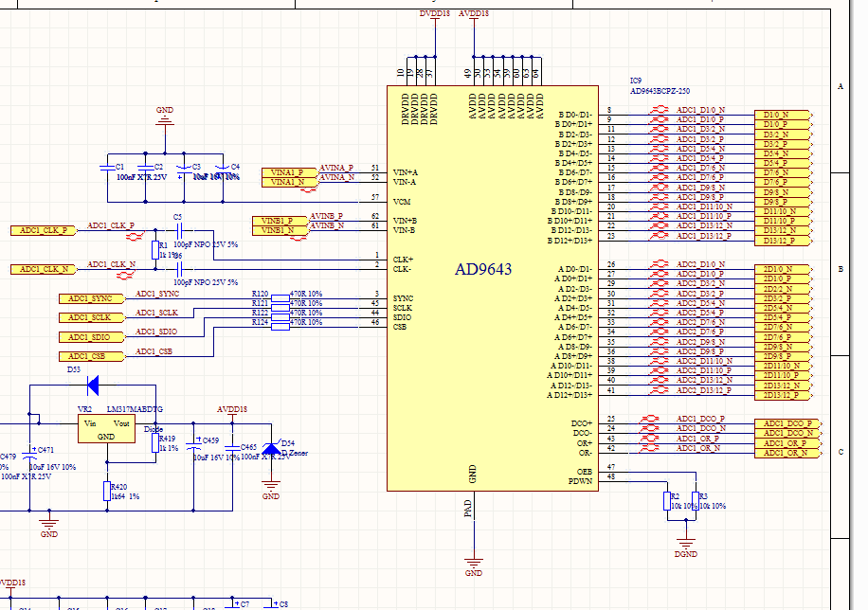Select diode D53 symbol
This screenshot has width=868, height=610.
pos(93,386)
